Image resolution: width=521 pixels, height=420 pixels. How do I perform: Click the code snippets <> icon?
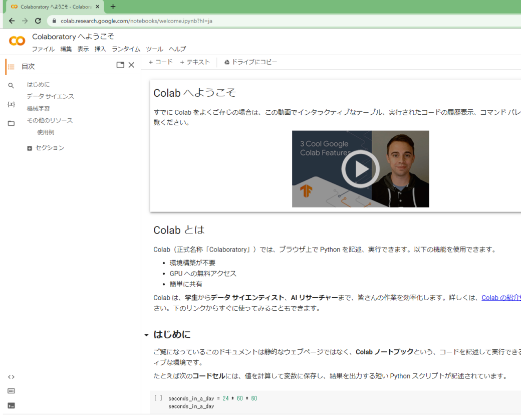[x=11, y=376]
